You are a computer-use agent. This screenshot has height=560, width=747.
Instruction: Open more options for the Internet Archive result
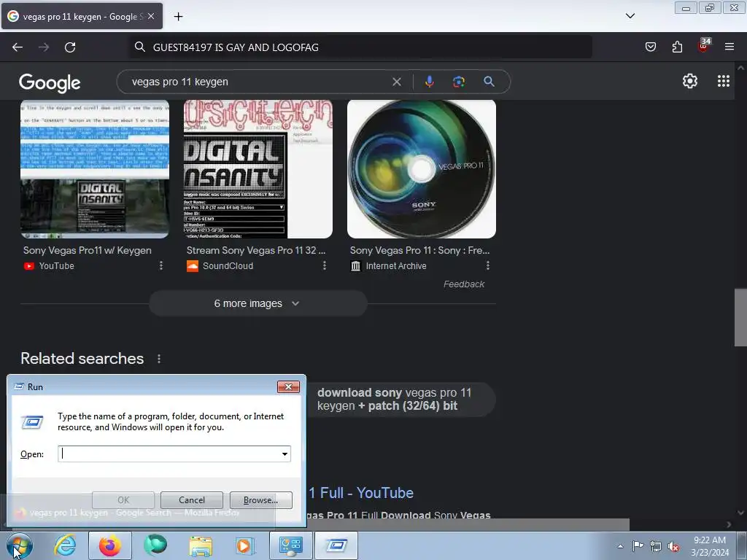[488, 265]
